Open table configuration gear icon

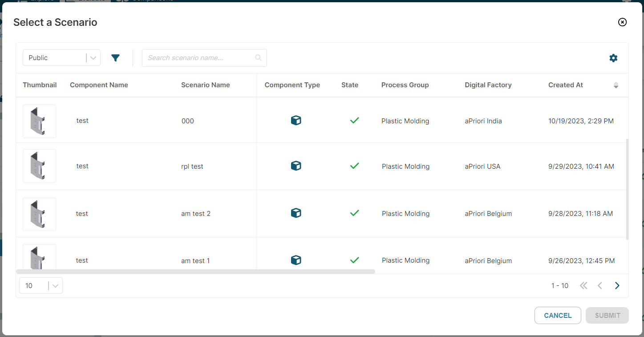click(x=613, y=58)
